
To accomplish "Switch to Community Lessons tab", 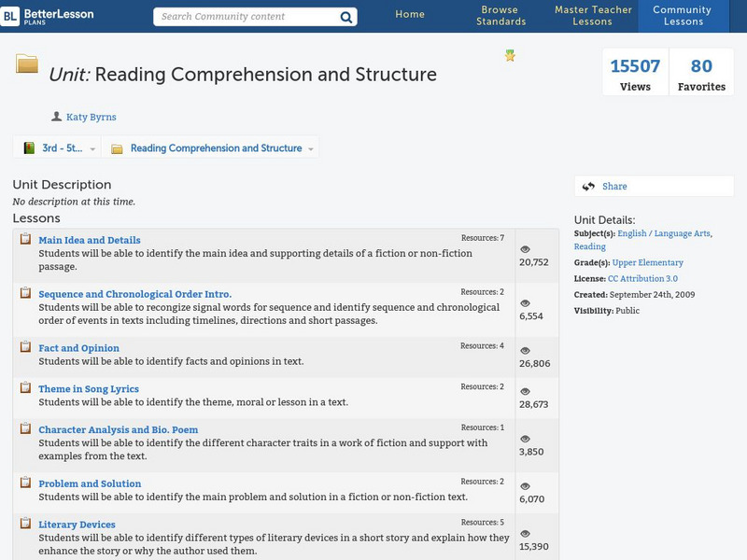I will (684, 16).
